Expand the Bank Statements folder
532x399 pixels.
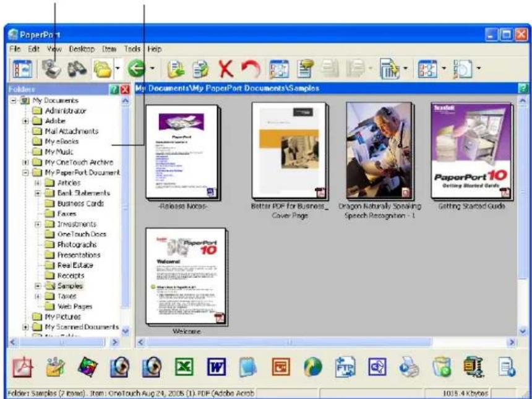[38, 193]
